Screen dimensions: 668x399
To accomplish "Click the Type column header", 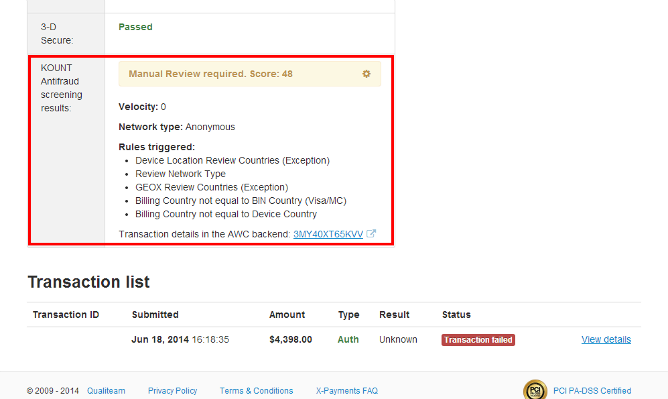I will (348, 315).
